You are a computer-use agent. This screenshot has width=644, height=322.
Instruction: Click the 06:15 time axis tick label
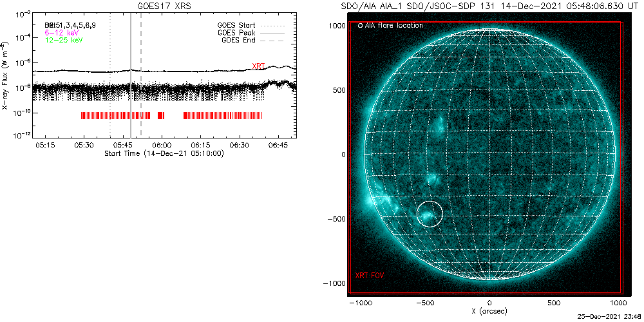(x=201, y=145)
